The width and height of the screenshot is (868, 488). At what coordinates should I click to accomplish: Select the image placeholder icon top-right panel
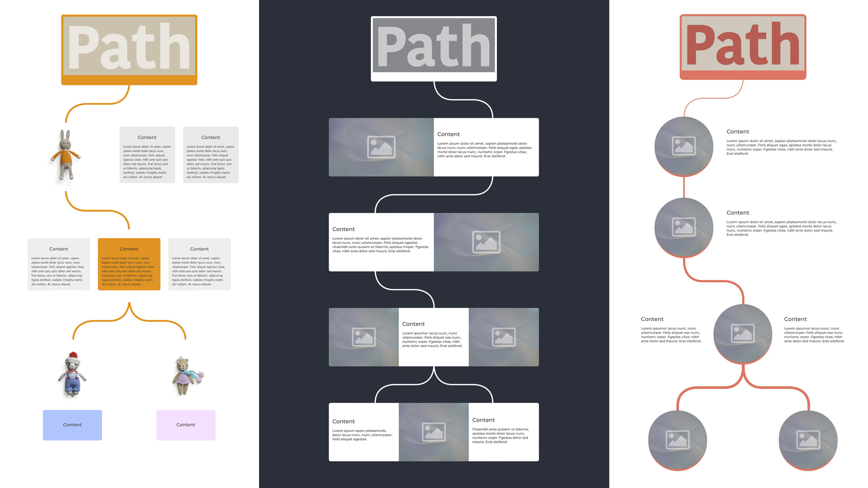click(x=684, y=146)
